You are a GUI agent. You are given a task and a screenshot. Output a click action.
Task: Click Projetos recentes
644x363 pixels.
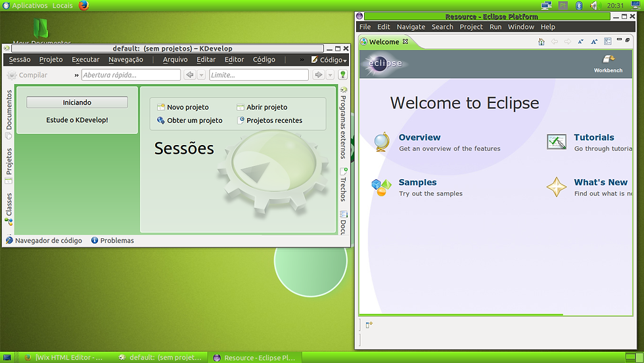269,120
